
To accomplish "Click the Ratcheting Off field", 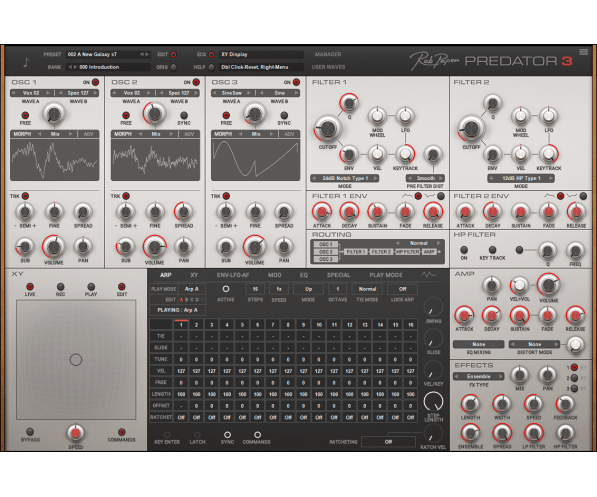I will (388, 442).
